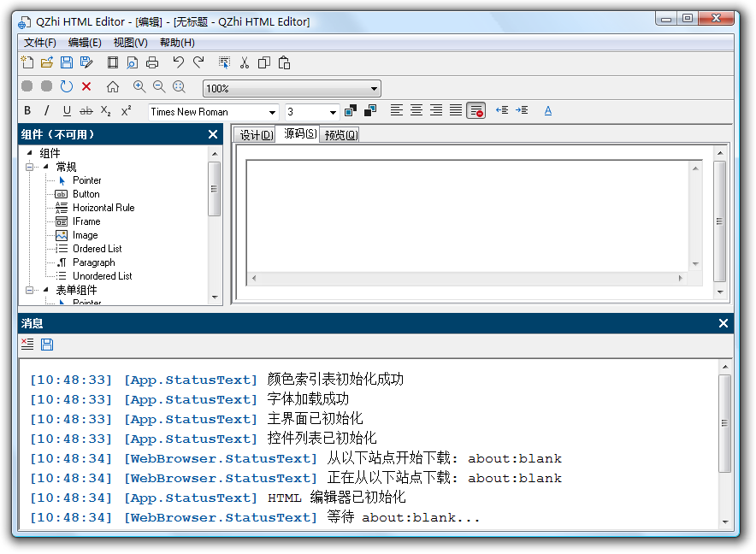Toggle strikethrough formatting
This screenshot has width=756, height=554.
pyautogui.click(x=86, y=111)
